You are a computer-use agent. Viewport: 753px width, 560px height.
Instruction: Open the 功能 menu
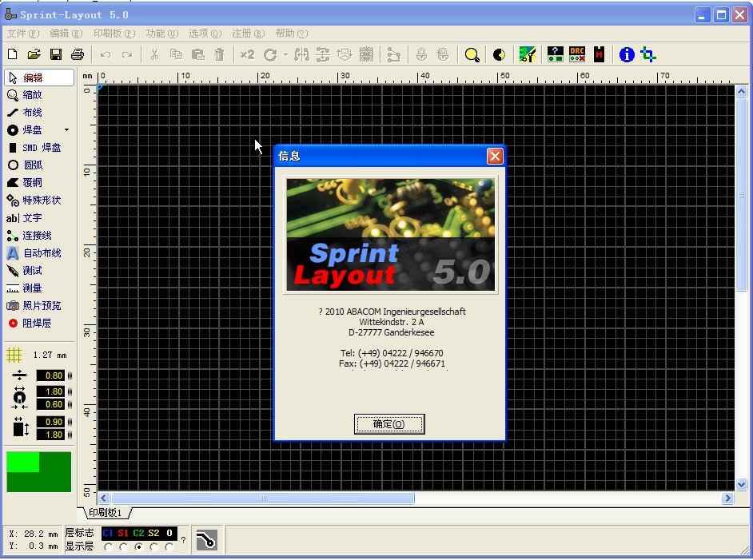162,33
